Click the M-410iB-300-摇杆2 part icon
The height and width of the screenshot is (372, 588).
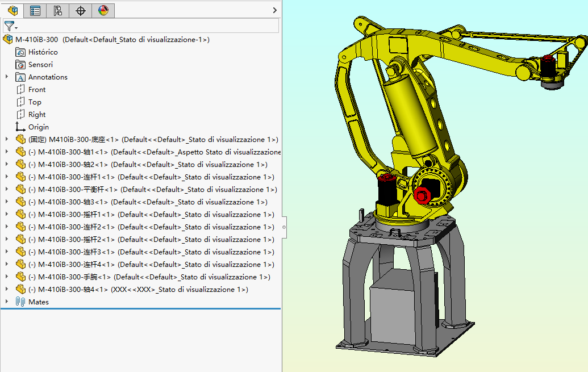tap(20, 239)
